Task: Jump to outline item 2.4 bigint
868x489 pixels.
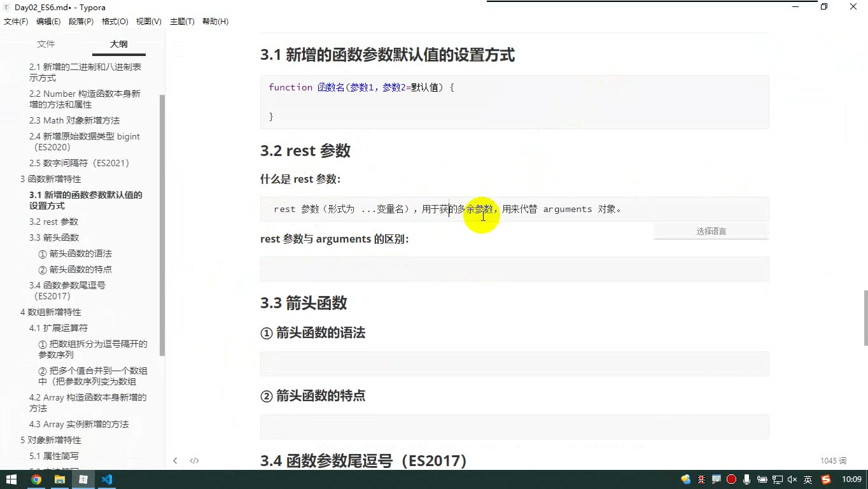Action: (85, 142)
